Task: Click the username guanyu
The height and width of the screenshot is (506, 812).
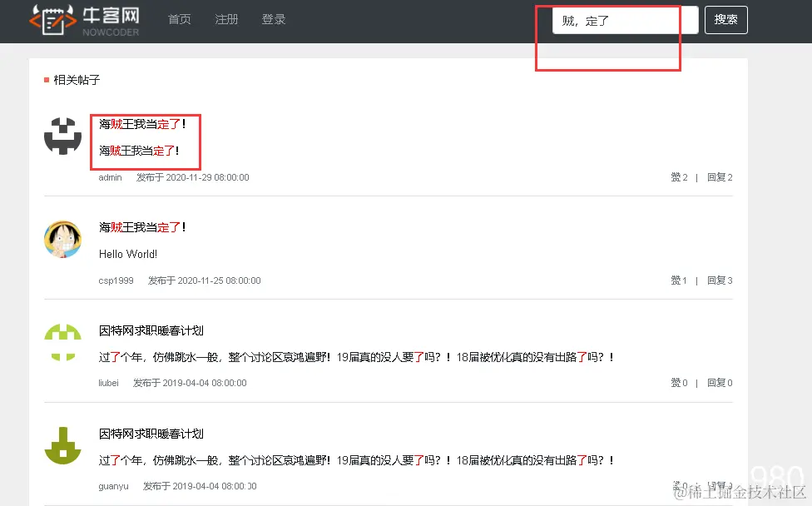Action: click(112, 486)
